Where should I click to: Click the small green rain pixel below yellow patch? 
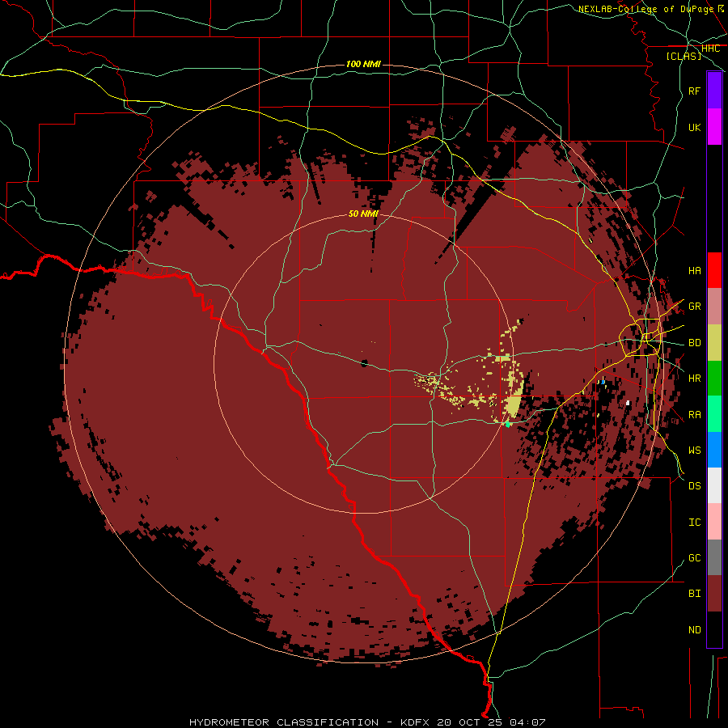507,425
